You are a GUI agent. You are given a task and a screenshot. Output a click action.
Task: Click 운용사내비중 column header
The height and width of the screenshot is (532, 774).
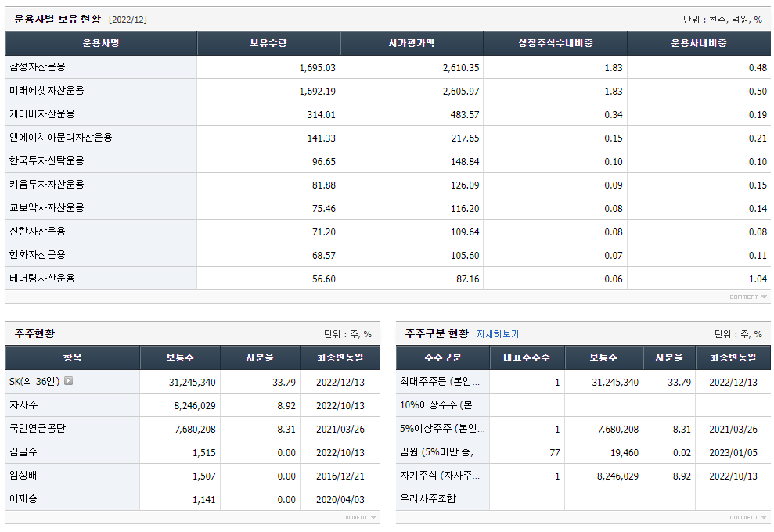click(699, 43)
